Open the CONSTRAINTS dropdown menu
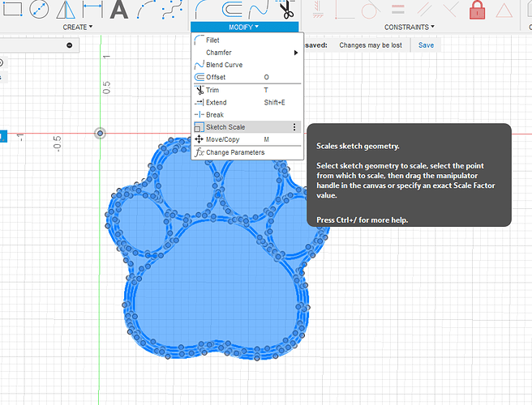532x405 pixels. click(x=410, y=27)
